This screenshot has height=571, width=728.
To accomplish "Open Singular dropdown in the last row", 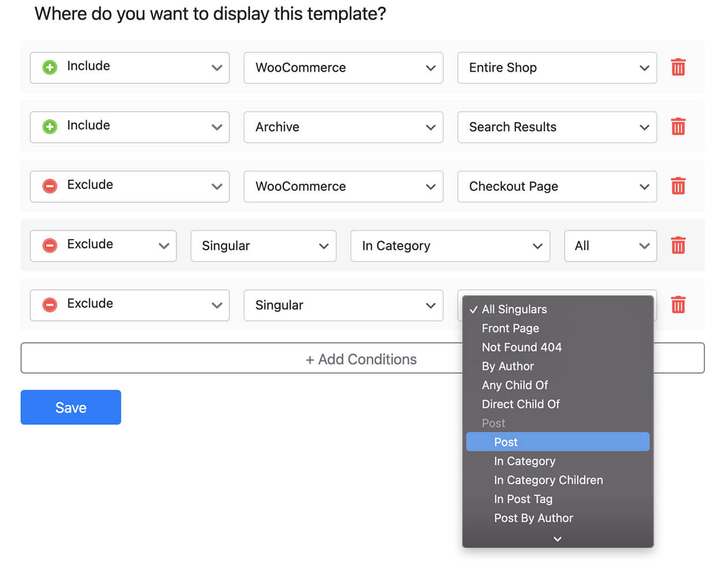I will coord(344,305).
